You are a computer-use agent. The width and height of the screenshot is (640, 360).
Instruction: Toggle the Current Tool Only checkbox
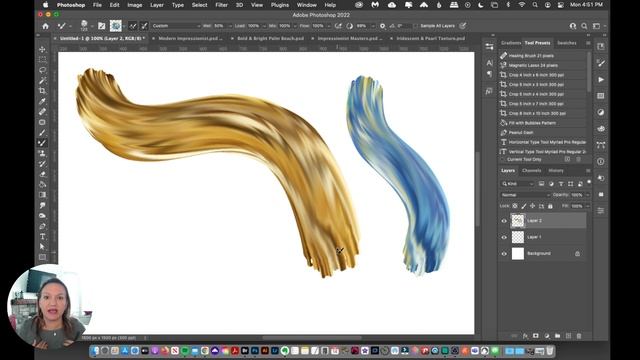(x=503, y=159)
